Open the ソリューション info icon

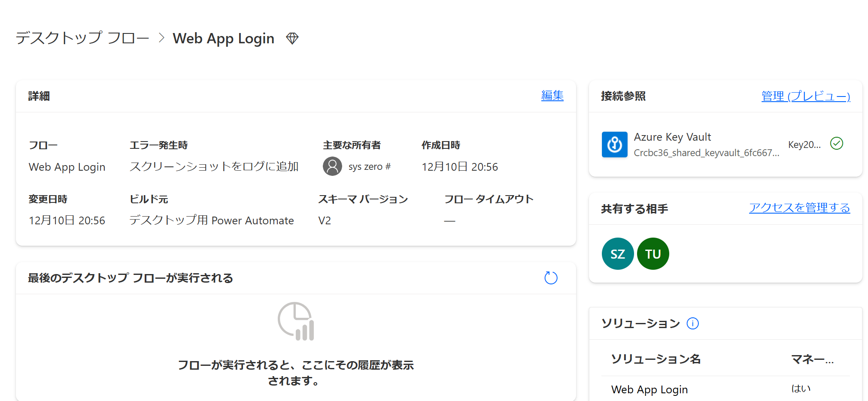[x=692, y=323]
